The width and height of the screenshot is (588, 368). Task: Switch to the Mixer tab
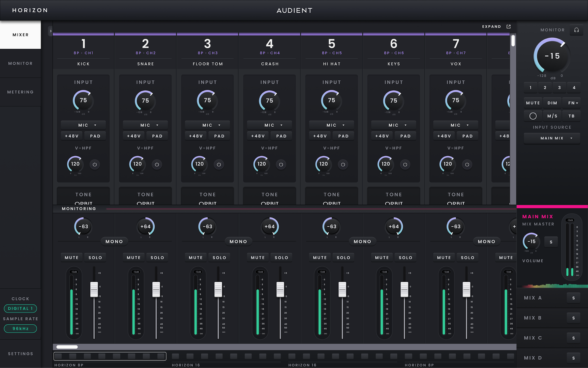point(20,35)
